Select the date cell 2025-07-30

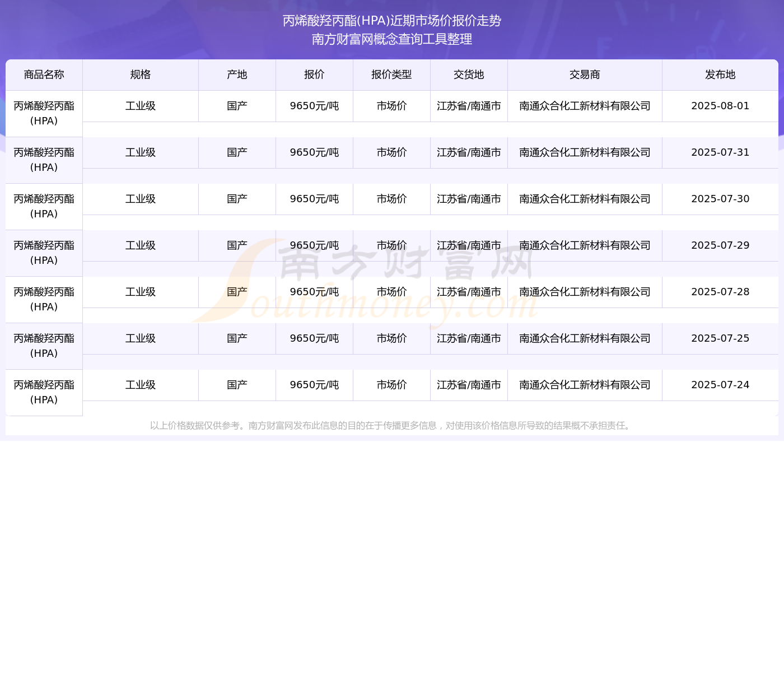coord(720,199)
